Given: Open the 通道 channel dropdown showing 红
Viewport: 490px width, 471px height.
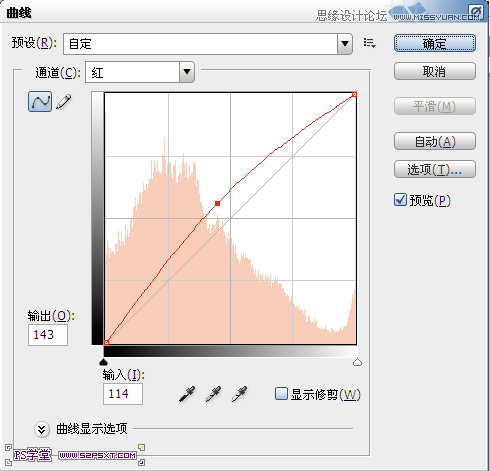Looking at the screenshot, I should coord(140,72).
